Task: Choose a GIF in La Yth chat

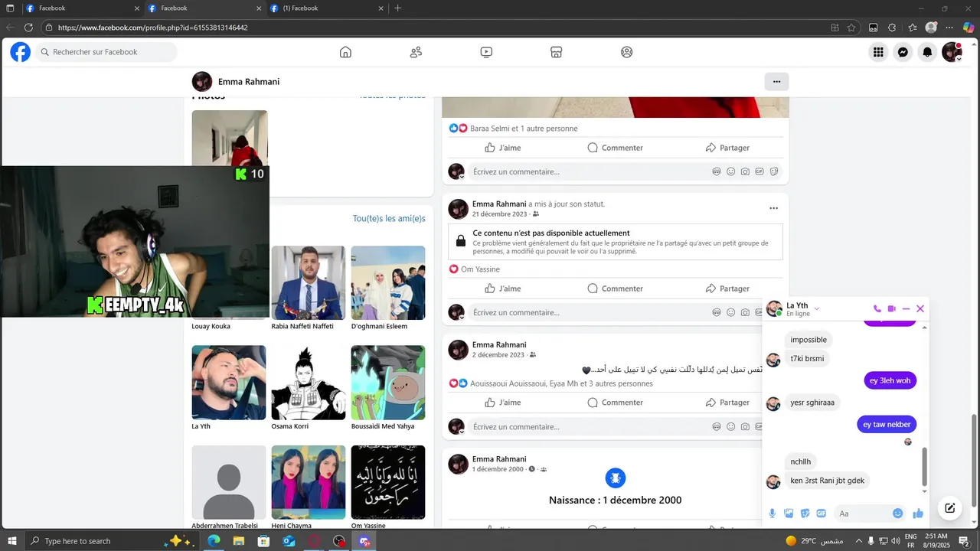Action: (822, 514)
